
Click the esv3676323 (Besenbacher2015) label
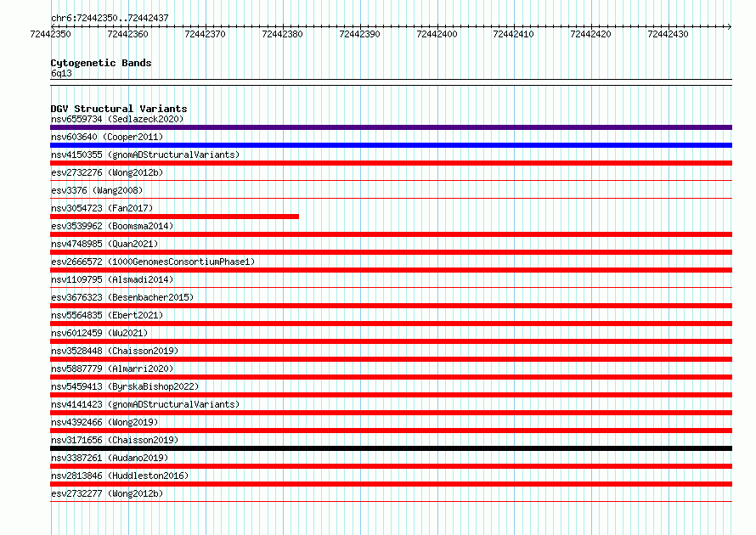[122, 297]
